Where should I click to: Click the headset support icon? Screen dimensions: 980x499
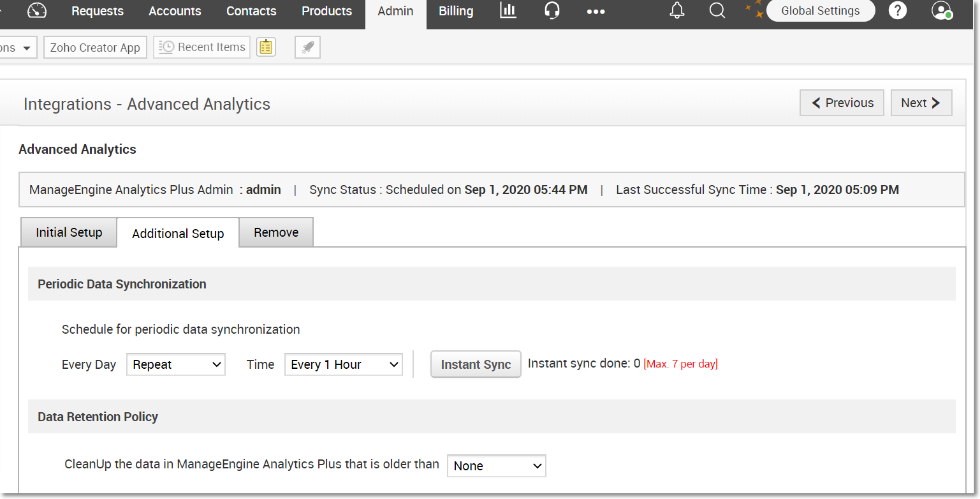(552, 11)
